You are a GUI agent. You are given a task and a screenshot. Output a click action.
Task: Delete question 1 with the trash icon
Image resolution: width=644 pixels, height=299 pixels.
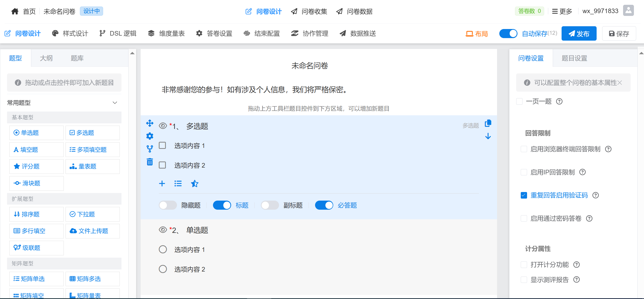[150, 162]
